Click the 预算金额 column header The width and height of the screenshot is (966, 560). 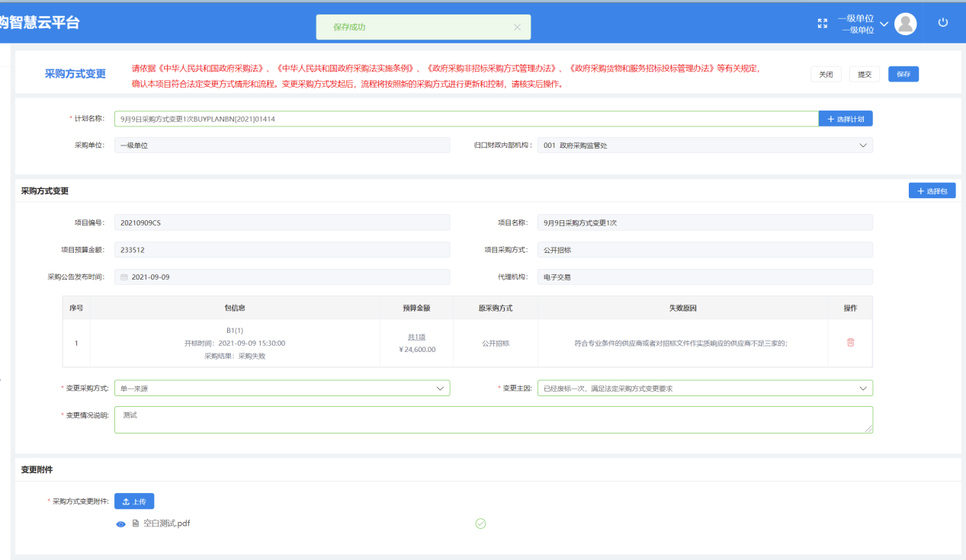[x=416, y=308]
